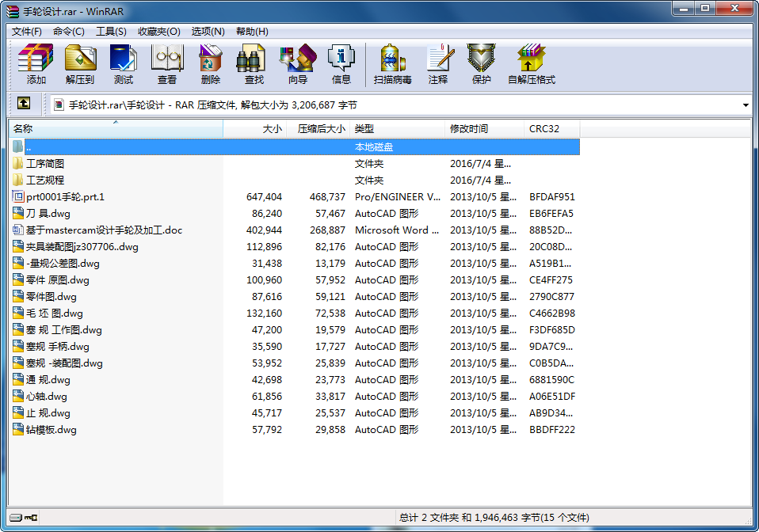Screen dimensions: 759x532
Task: Open the 查看 (View) file tool
Action: point(167,63)
